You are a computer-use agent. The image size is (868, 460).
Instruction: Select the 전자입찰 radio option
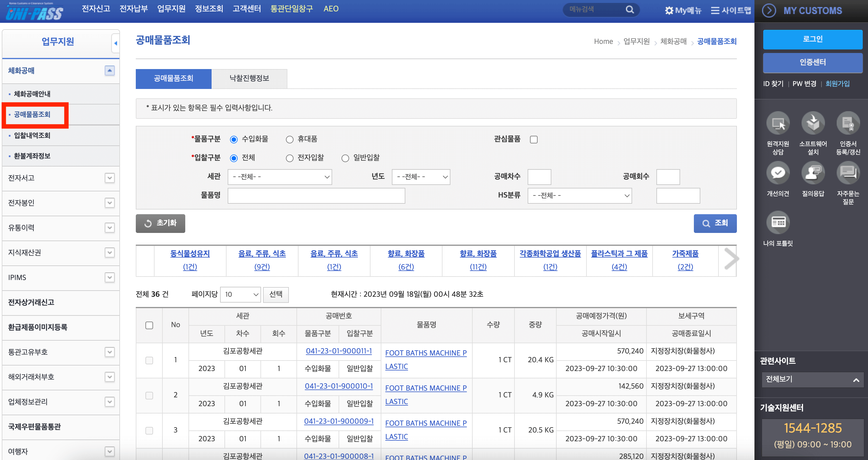(x=289, y=158)
